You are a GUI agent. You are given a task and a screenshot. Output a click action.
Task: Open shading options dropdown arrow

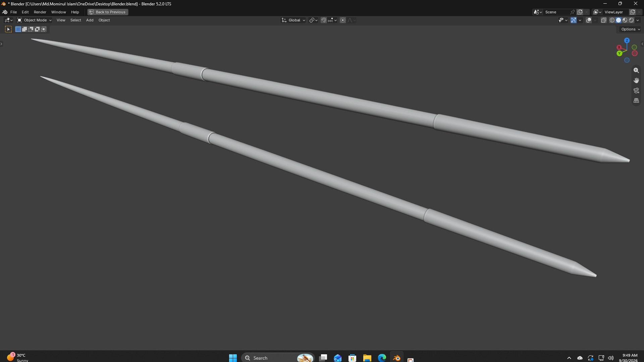pyautogui.click(x=638, y=20)
